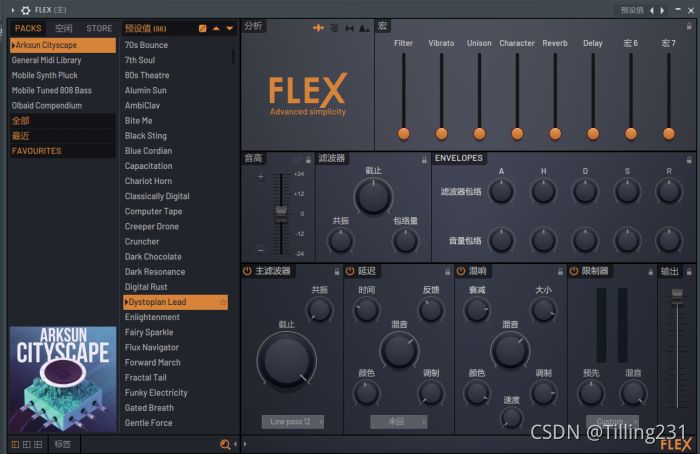Open the preset search magnifier

point(225,444)
